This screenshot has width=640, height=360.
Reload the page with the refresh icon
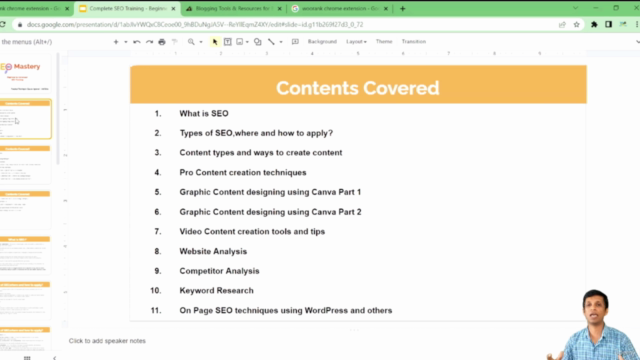[3, 24]
